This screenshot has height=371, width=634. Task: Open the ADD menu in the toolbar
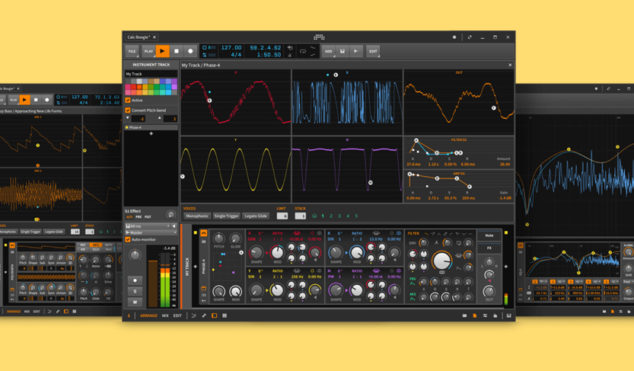[328, 51]
